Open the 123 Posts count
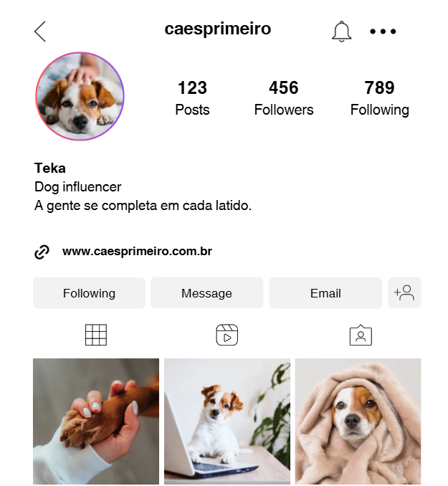 click(192, 97)
